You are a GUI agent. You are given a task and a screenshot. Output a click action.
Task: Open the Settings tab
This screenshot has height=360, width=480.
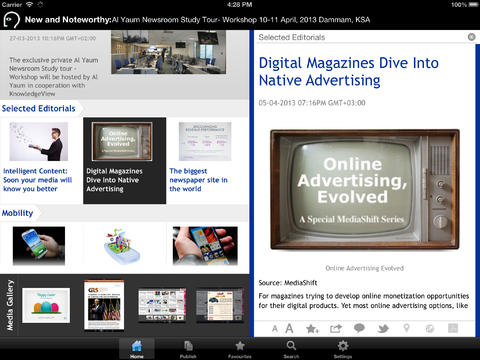tap(343, 349)
